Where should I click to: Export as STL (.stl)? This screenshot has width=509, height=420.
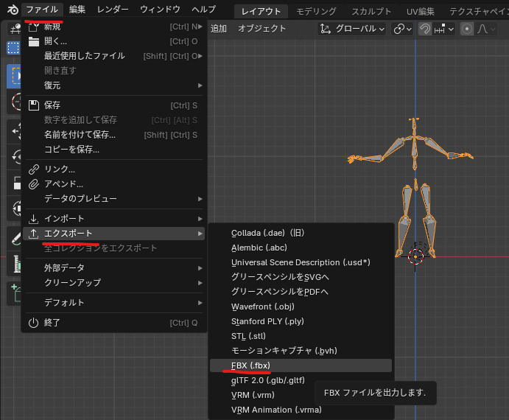301,336
